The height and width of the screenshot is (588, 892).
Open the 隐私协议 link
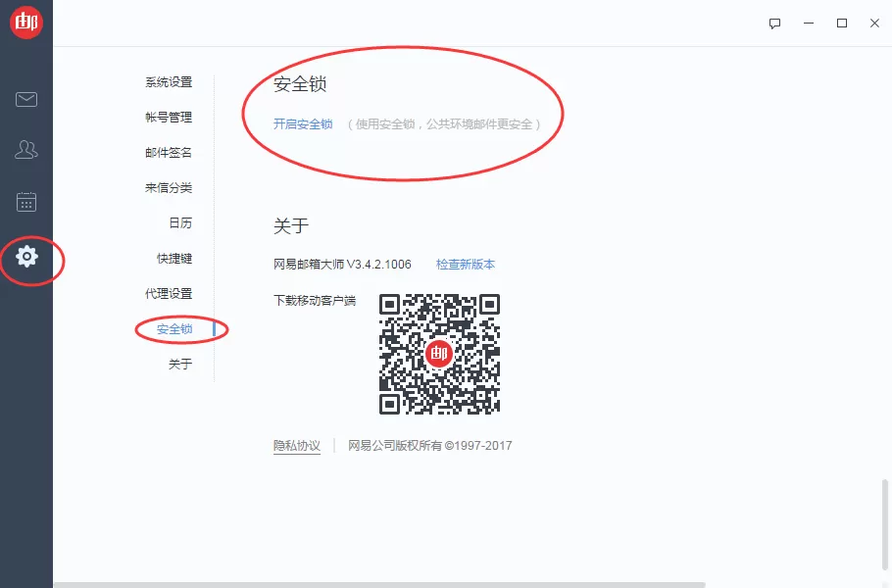(x=297, y=446)
